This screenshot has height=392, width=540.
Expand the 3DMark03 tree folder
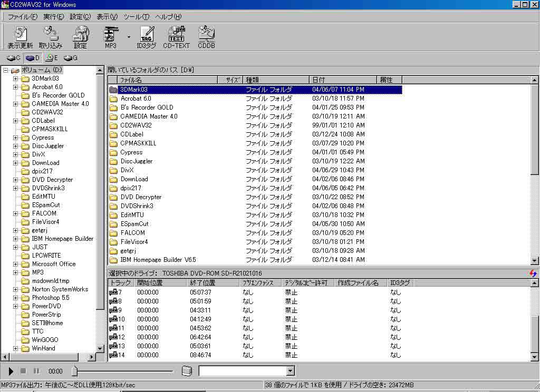pyautogui.click(x=15, y=79)
